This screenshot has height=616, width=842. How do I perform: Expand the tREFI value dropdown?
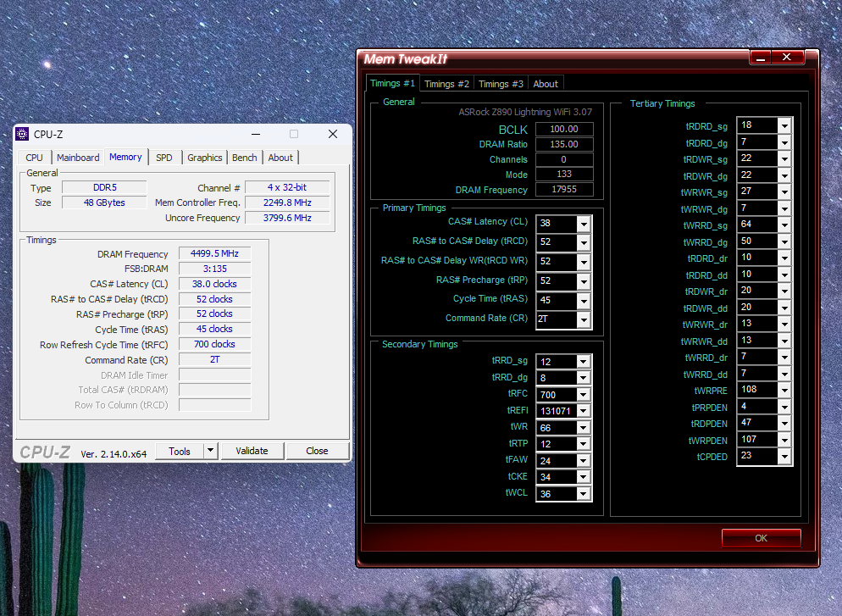click(584, 411)
